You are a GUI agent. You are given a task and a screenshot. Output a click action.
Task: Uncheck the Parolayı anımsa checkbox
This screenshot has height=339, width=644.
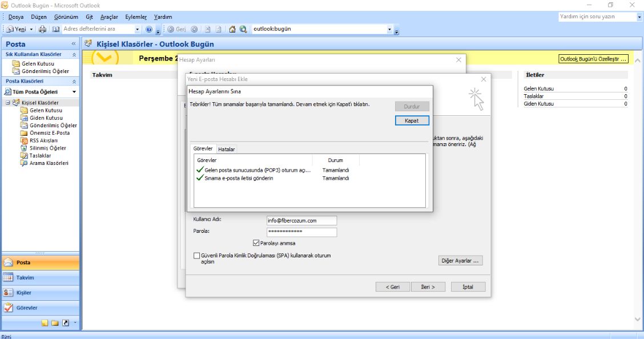256,243
